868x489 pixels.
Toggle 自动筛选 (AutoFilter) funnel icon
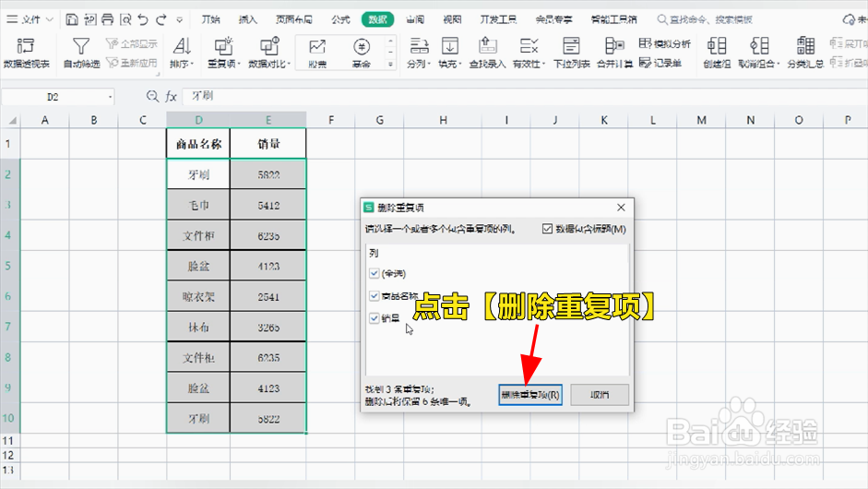pyautogui.click(x=81, y=53)
